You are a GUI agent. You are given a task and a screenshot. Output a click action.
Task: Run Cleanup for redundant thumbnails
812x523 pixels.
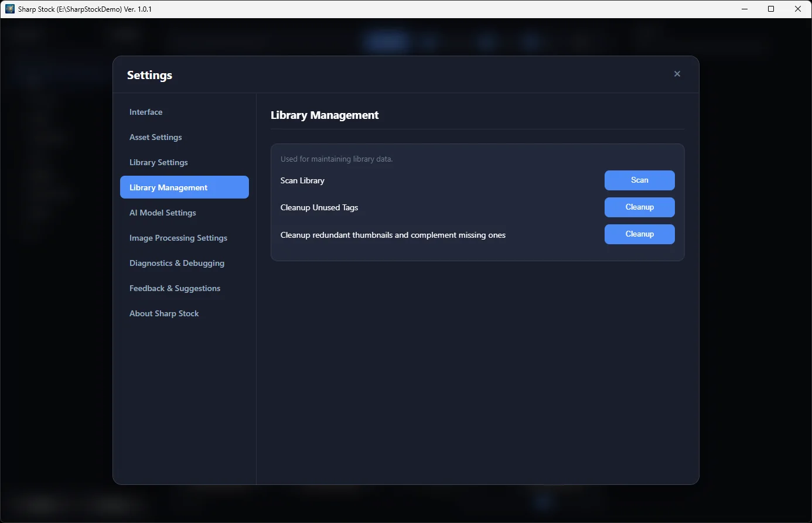pos(640,234)
